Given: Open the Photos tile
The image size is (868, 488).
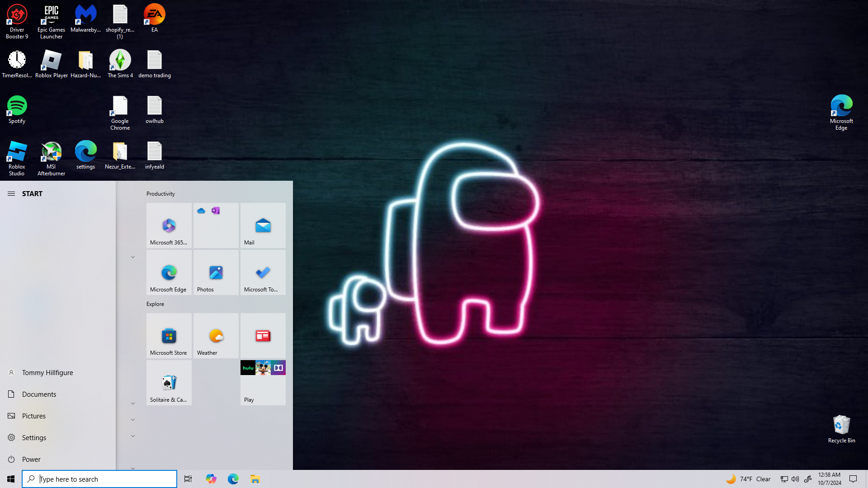Looking at the screenshot, I should point(216,272).
